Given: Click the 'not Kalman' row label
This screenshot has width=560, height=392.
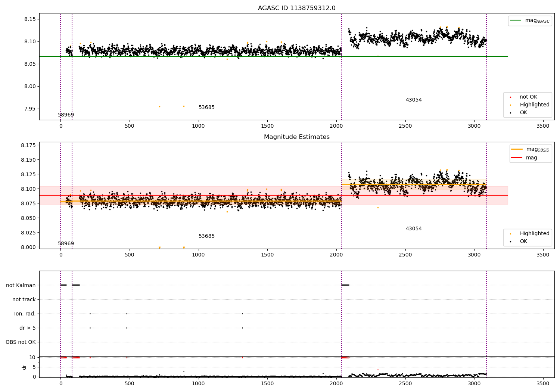Looking at the screenshot, I should click(x=21, y=285).
